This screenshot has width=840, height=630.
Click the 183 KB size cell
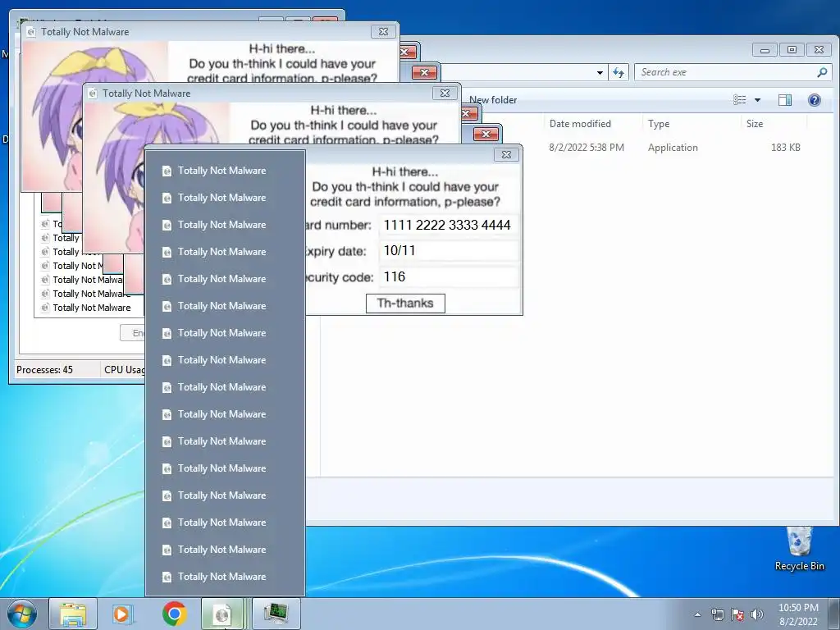tap(786, 148)
